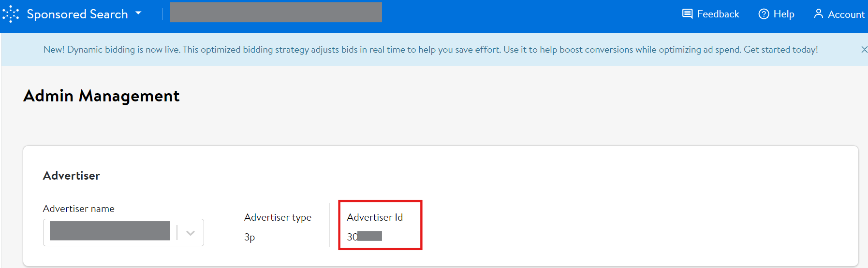Click "Get started today!" in the banner
Screen dimensions: 868x268
[780, 49]
